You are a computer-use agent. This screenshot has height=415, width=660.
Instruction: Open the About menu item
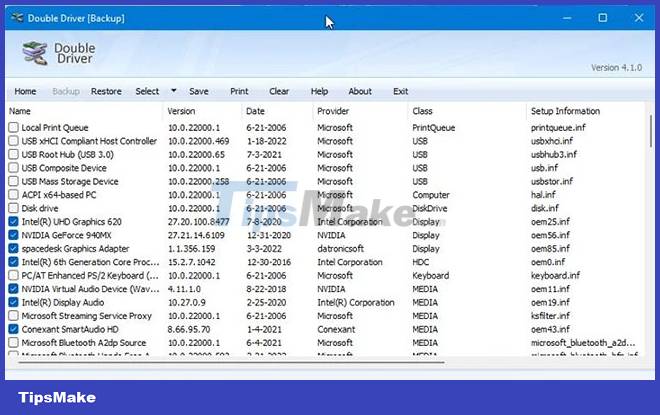[x=360, y=91]
